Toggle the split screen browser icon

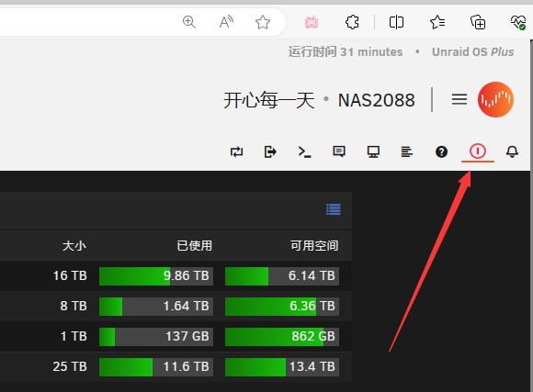[396, 22]
